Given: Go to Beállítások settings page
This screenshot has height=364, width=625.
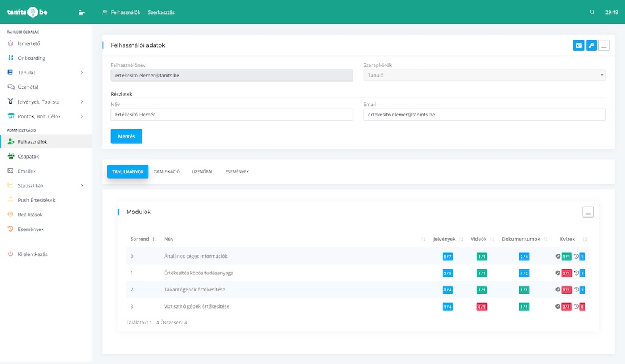Looking at the screenshot, I should 30,215.
